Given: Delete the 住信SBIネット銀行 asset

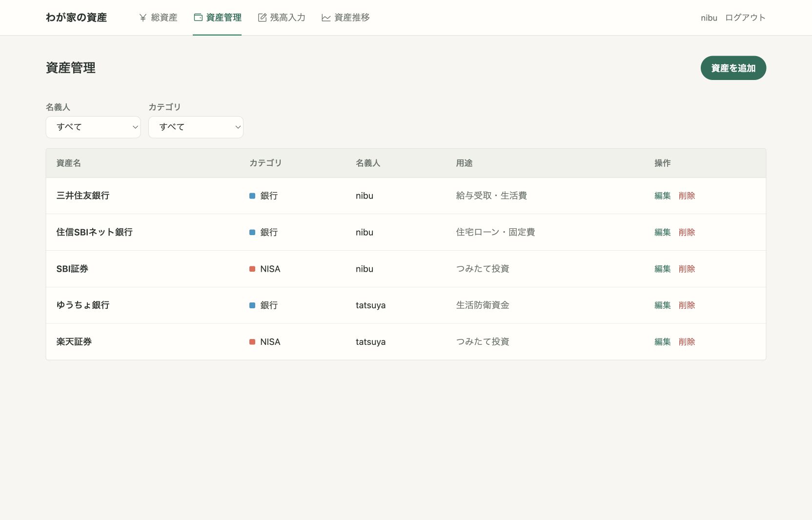Looking at the screenshot, I should [687, 232].
